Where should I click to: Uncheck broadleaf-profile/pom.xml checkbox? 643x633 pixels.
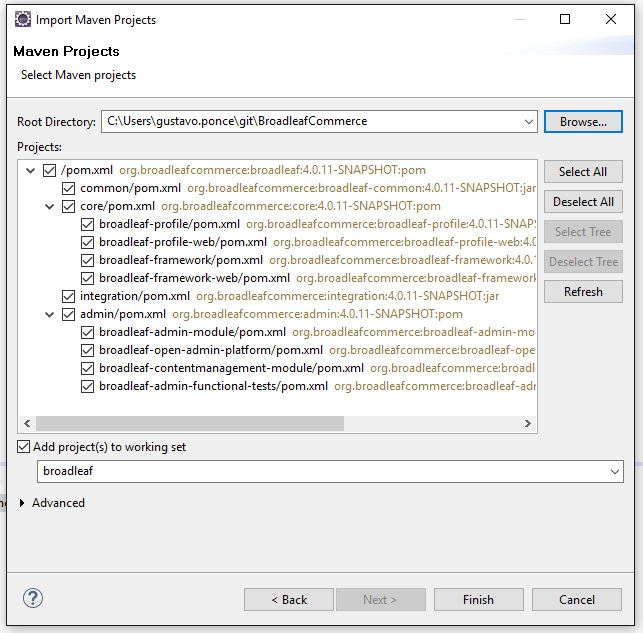pos(87,224)
